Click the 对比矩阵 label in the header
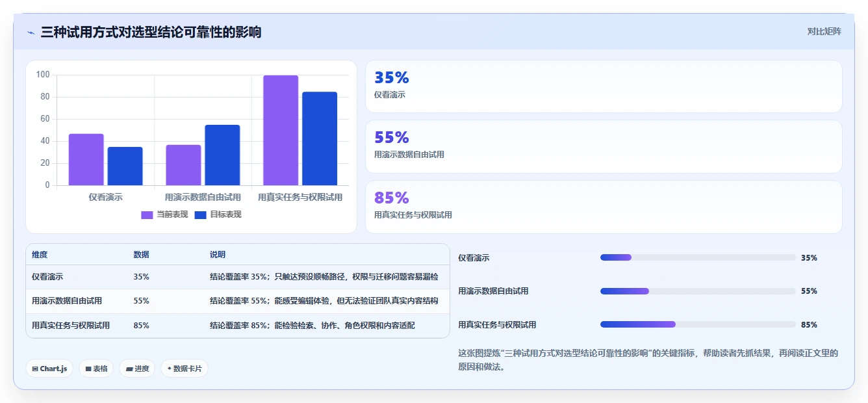This screenshot has width=868, height=403. 824,31
